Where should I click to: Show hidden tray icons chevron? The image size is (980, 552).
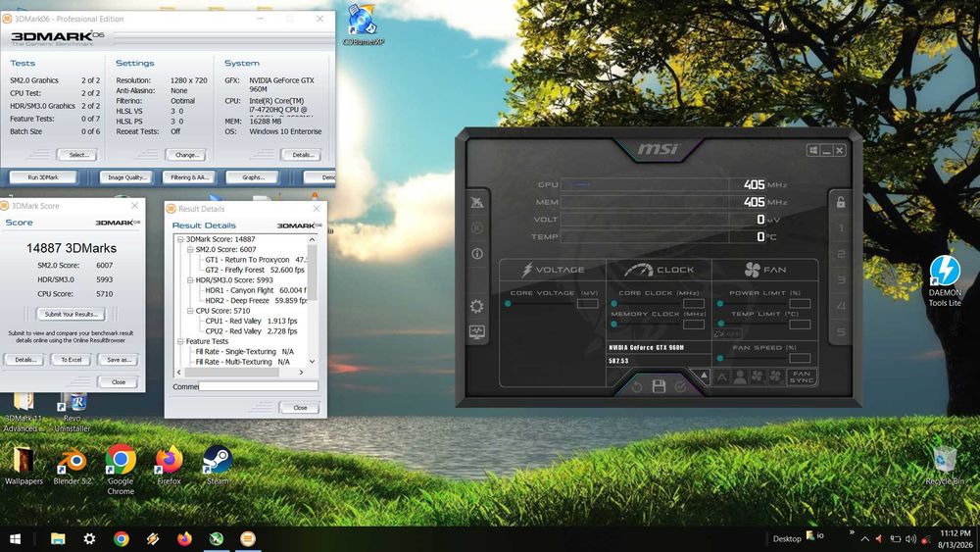coord(865,539)
